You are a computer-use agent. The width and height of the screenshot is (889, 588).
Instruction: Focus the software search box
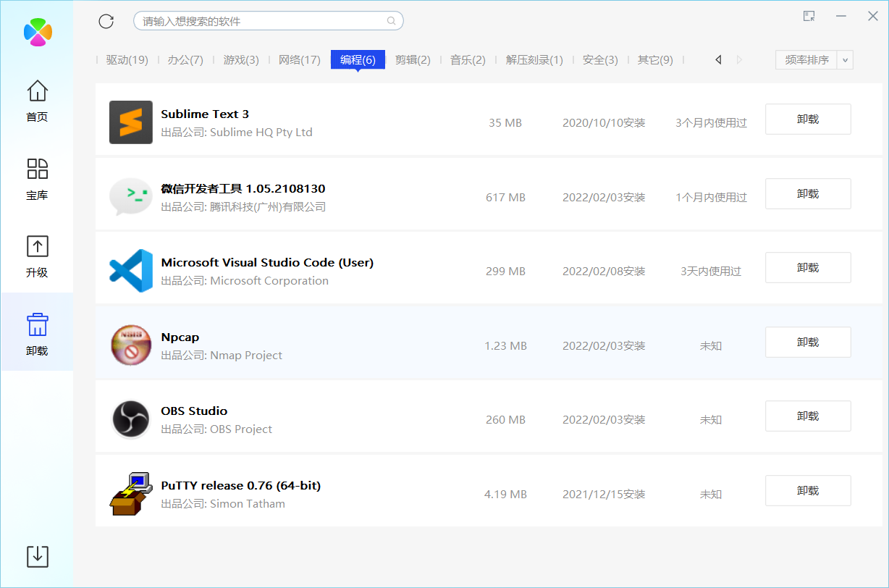(x=269, y=21)
